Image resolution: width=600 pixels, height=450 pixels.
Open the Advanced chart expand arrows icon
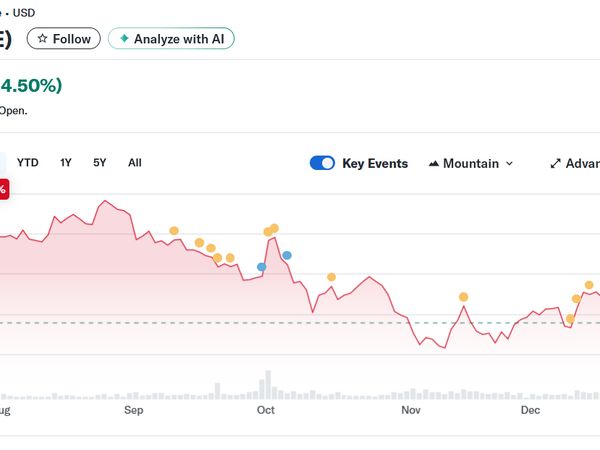[x=556, y=164]
